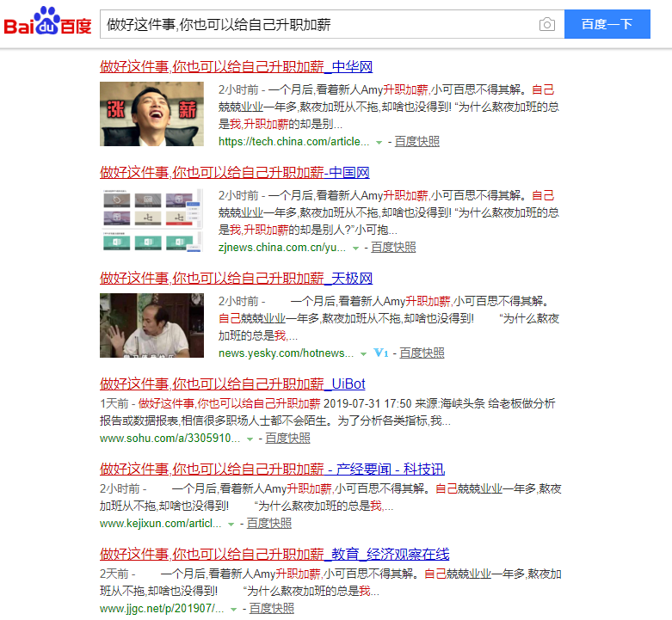This screenshot has height=620, width=672.
Task: Click the www.sohu.com/a/3305910... URL
Action: coord(170,439)
